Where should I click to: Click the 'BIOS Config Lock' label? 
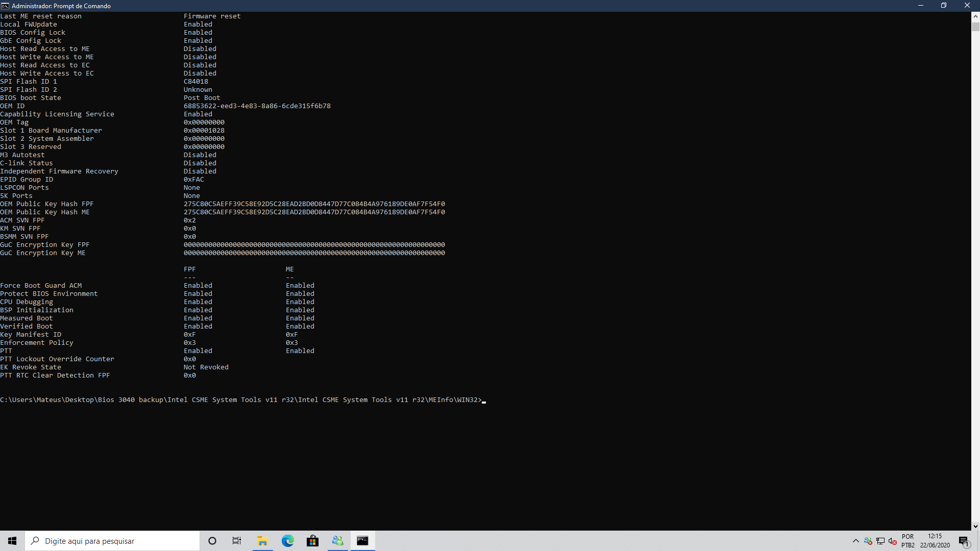coord(33,33)
